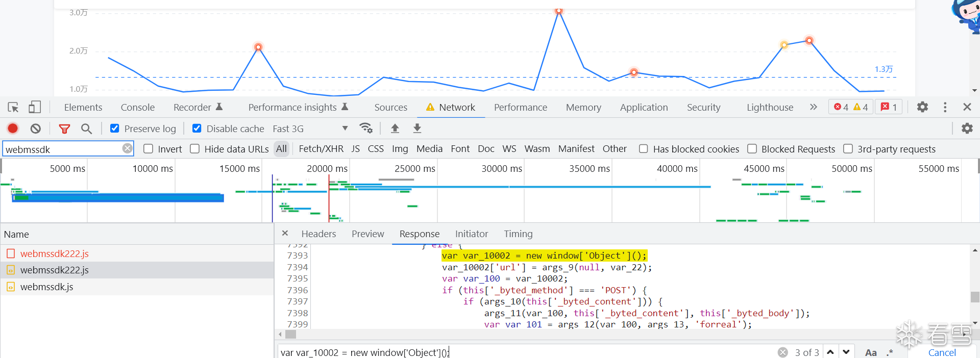Open the Headers tab of the request
Viewport: 980px width, 358px height.
318,234
